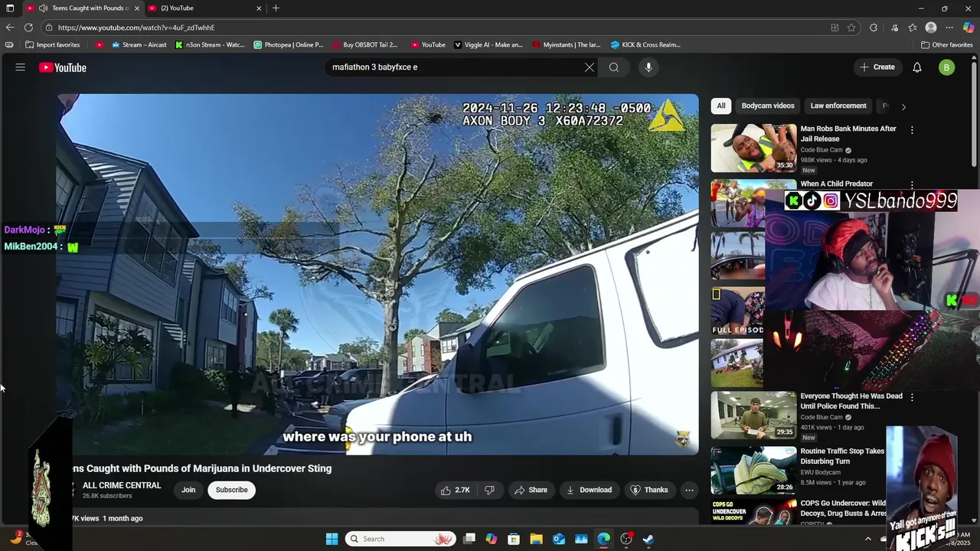Open Buy OBSBOT Tail 2 bookmark
The image size is (980, 551).
point(364,44)
